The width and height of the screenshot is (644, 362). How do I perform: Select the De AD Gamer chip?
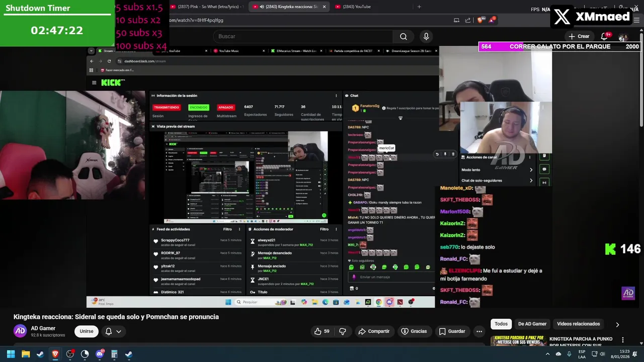pos(532,324)
